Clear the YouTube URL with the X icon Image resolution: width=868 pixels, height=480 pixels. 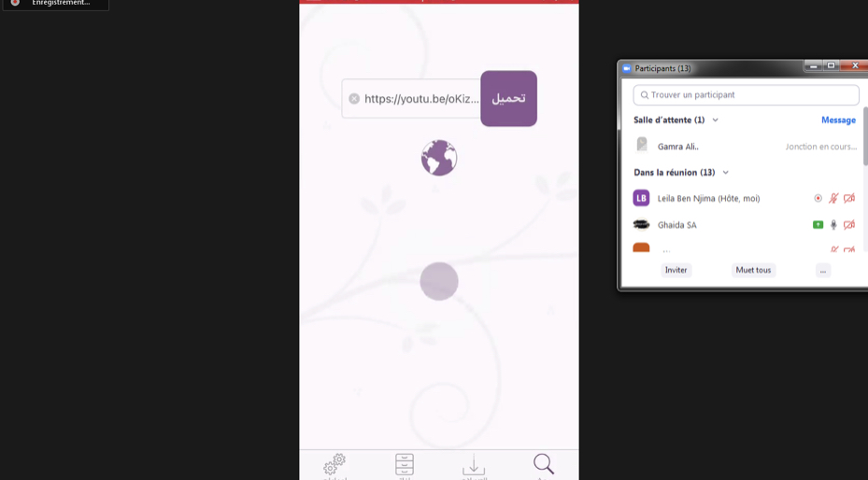tap(354, 99)
